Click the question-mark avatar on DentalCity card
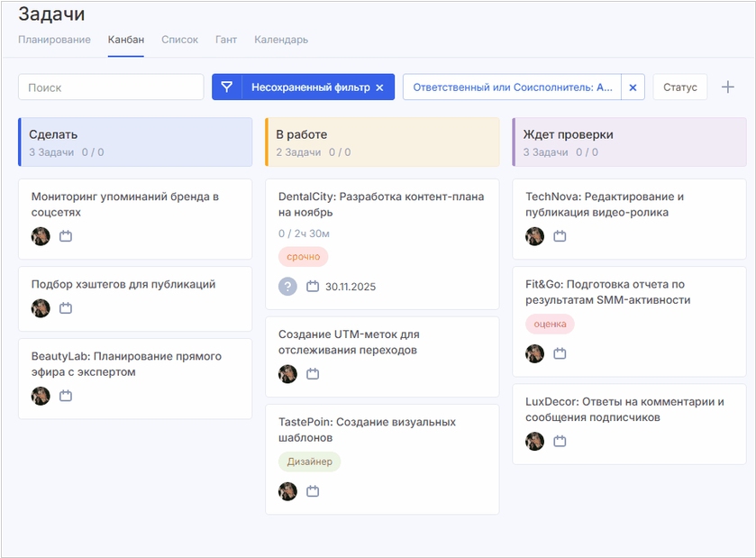 coord(287,287)
